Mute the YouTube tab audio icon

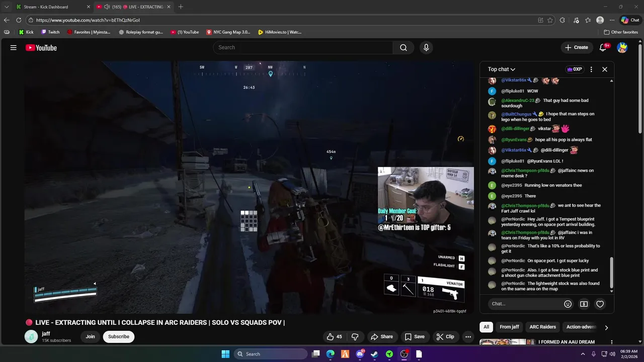click(107, 7)
